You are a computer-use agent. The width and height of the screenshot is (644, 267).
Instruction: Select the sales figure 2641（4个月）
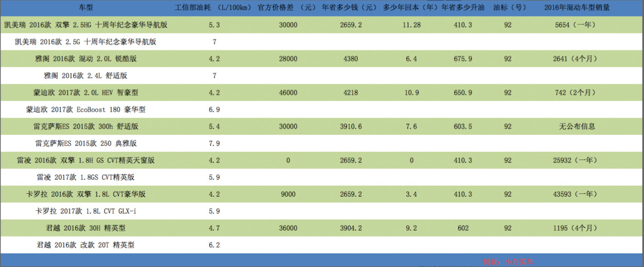576,59
